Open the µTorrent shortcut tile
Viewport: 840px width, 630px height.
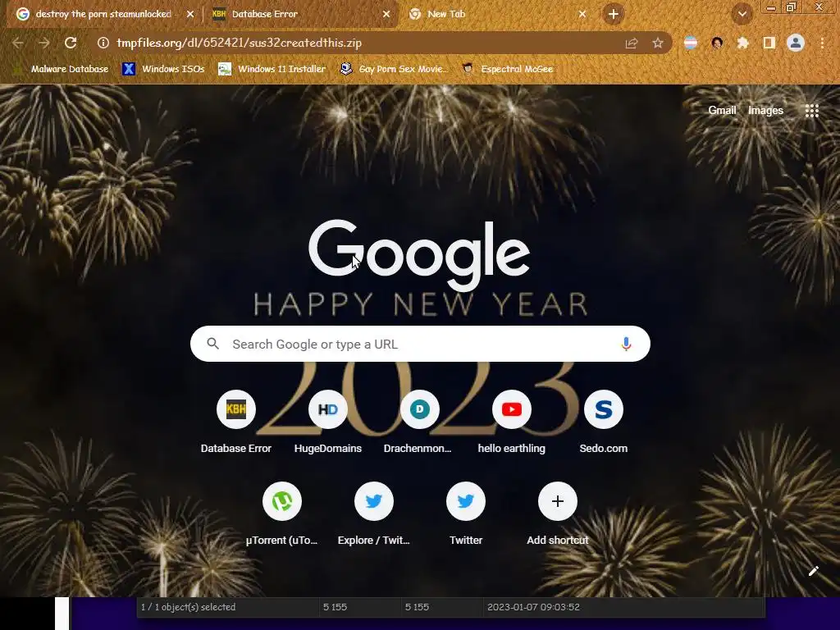click(x=282, y=515)
